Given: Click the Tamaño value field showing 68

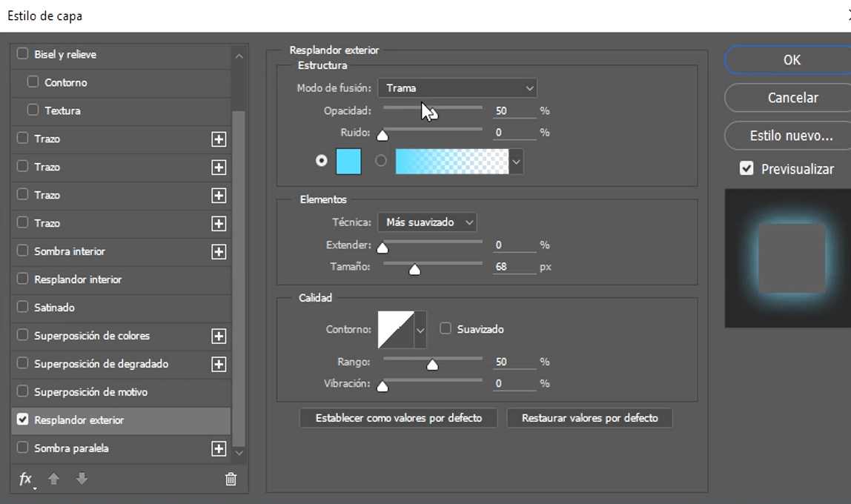Looking at the screenshot, I should click(514, 267).
